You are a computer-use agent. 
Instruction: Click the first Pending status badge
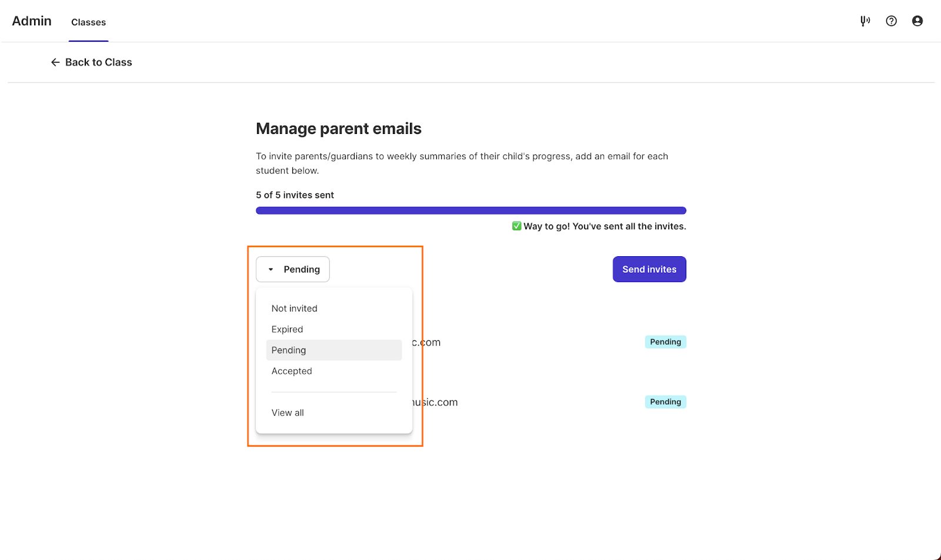(x=666, y=342)
